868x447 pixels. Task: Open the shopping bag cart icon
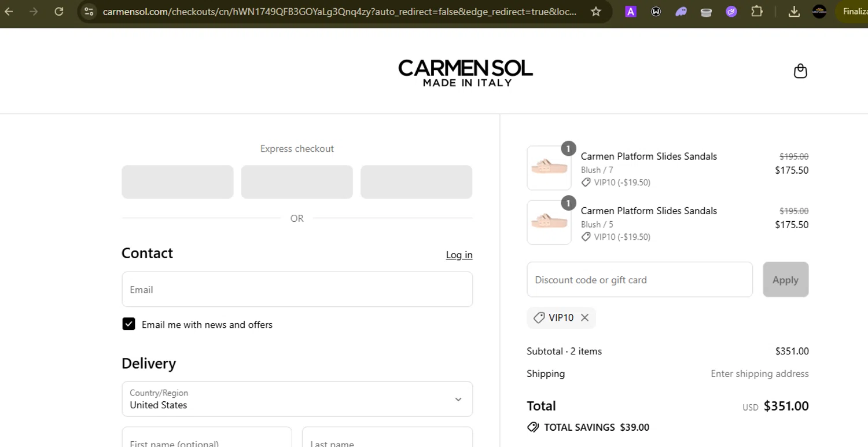point(800,71)
